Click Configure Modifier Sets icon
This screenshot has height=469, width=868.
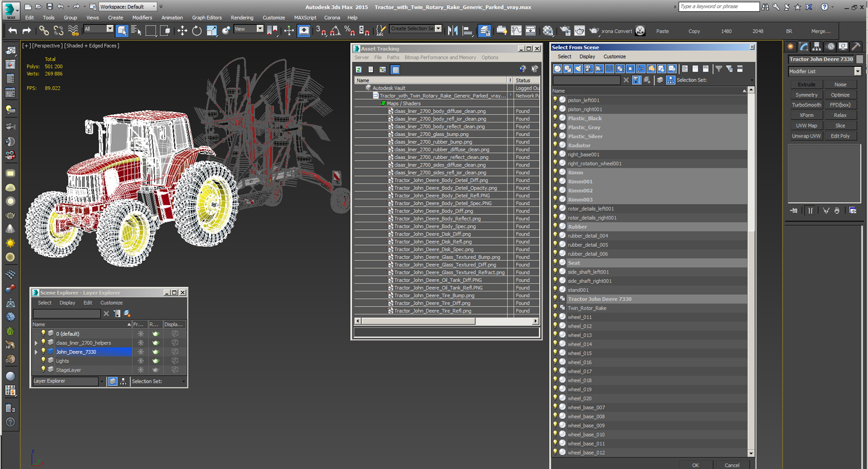[853, 210]
